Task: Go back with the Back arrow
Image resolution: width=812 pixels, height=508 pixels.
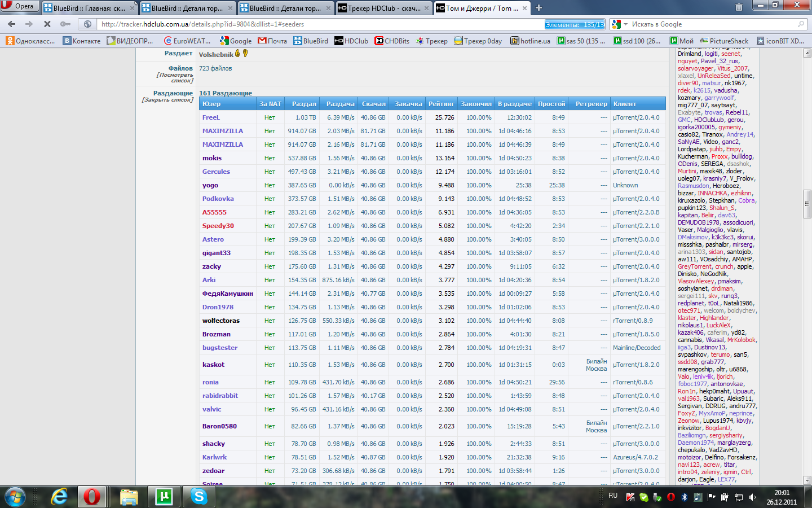Action: coord(11,24)
